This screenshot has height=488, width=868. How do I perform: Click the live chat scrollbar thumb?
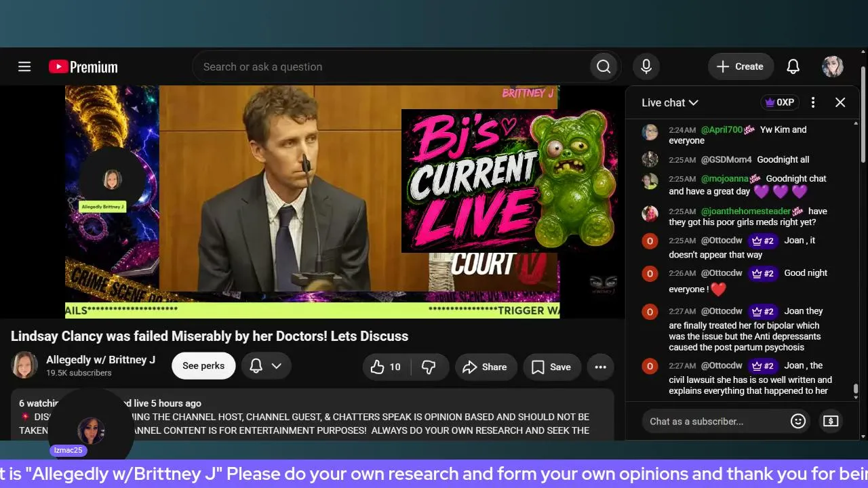tap(856, 389)
